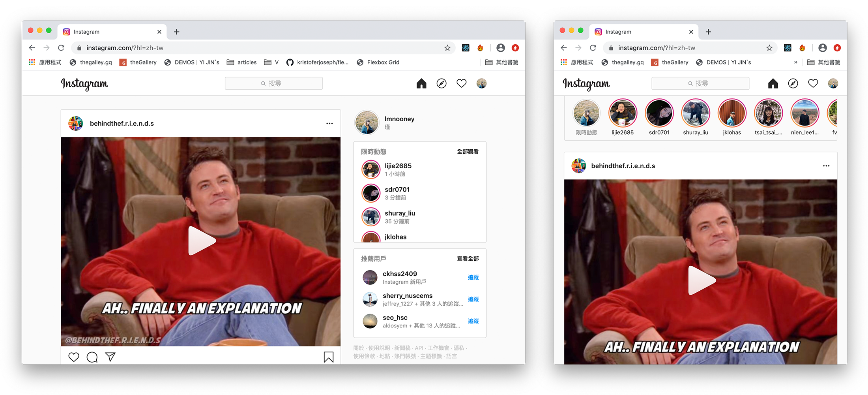The image size is (868, 395).
Task: Open V bookmark folder
Action: click(271, 62)
